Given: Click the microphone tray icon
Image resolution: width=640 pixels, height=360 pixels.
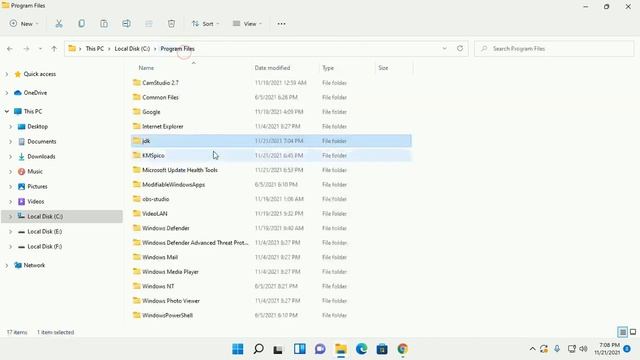Looking at the screenshot, I should tap(557, 349).
